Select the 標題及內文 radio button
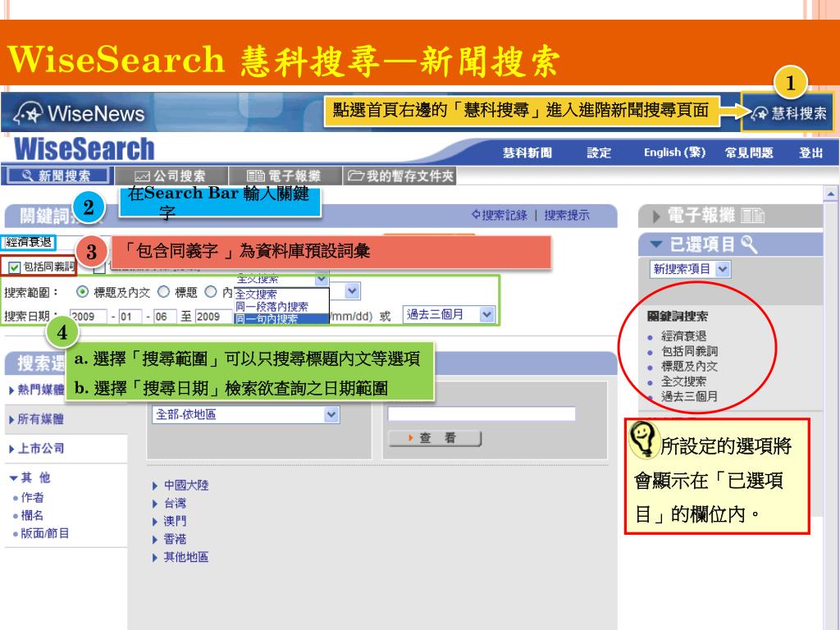The image size is (840, 630). [82, 292]
